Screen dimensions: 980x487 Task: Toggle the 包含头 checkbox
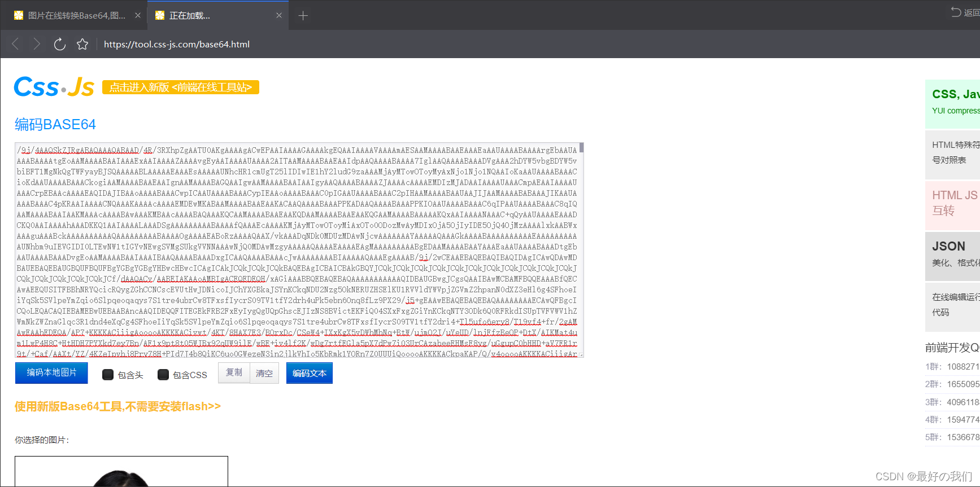click(x=107, y=375)
